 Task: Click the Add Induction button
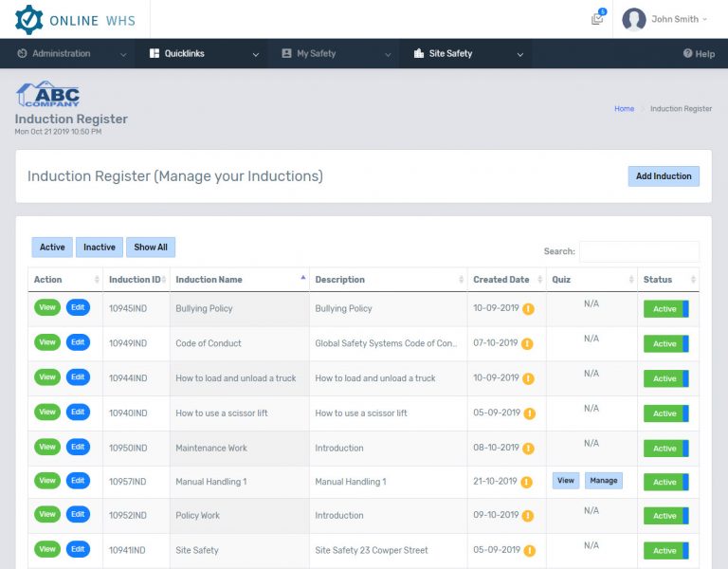click(664, 176)
